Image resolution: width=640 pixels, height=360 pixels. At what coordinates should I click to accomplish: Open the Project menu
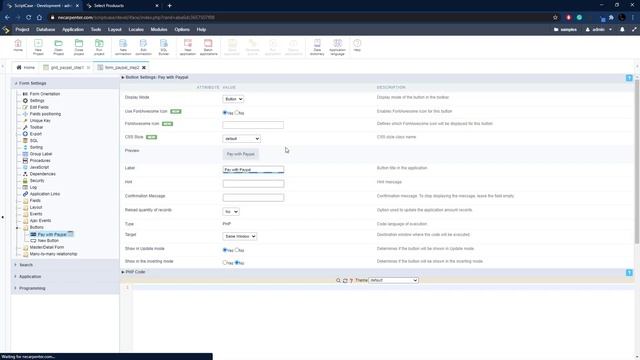coord(22,29)
